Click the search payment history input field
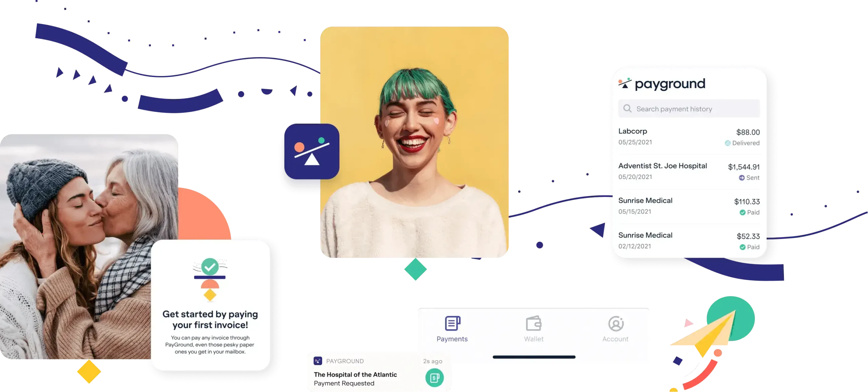This screenshot has height=392, width=868. (689, 108)
